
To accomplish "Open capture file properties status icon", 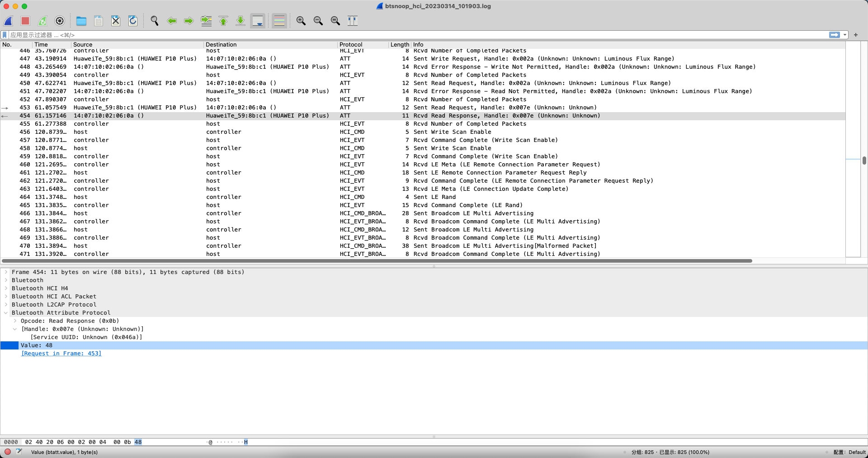I will point(19,452).
